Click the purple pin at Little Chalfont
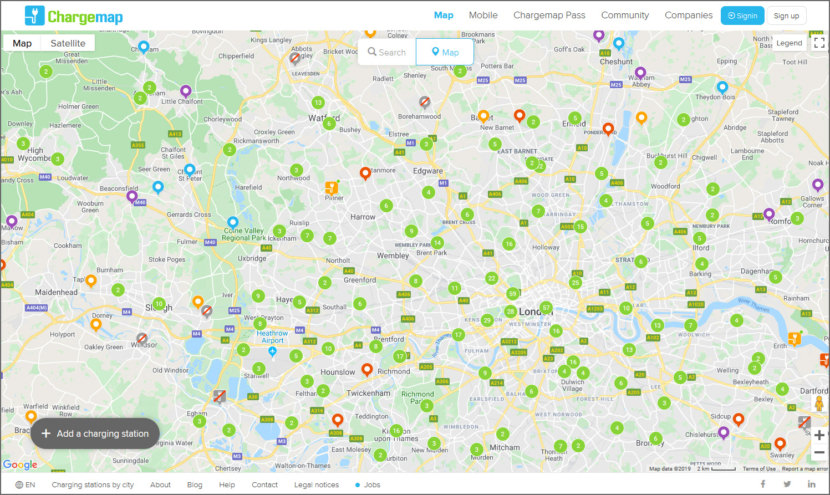 pos(185,91)
